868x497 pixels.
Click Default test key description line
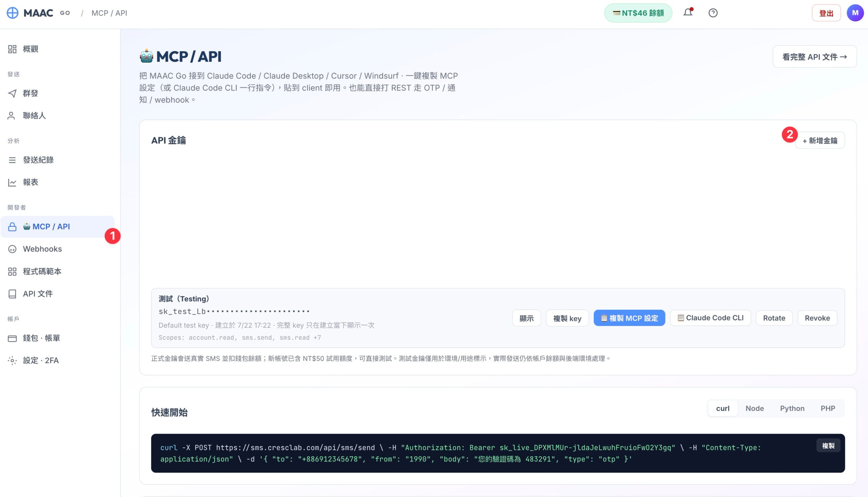(267, 326)
